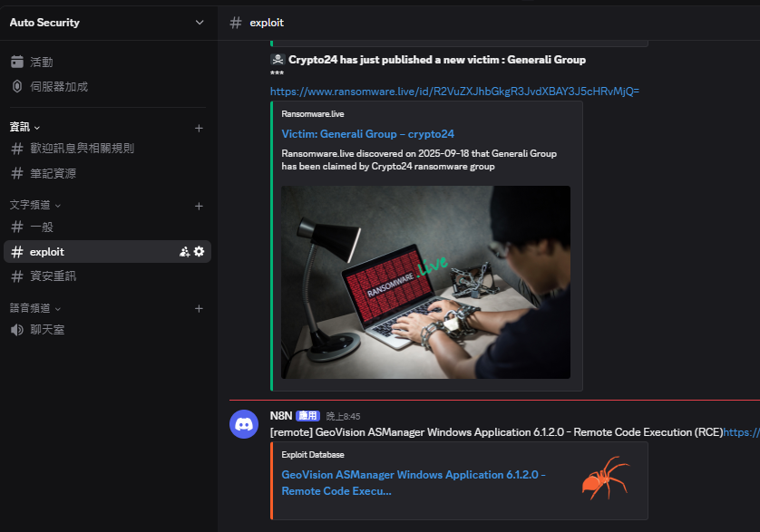
Task: Click the orange spider Exploit Database thumbnail
Action: click(606, 478)
